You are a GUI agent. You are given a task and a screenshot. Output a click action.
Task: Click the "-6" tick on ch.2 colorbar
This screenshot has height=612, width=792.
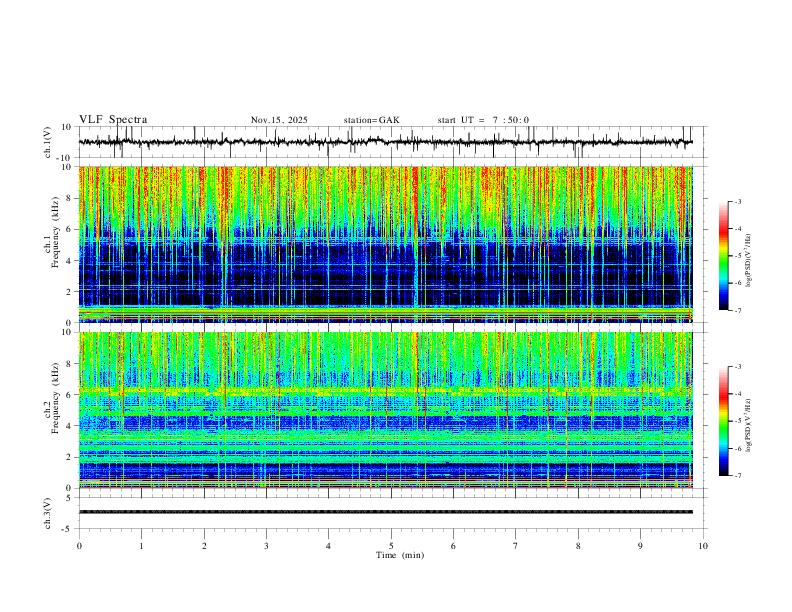[738, 448]
